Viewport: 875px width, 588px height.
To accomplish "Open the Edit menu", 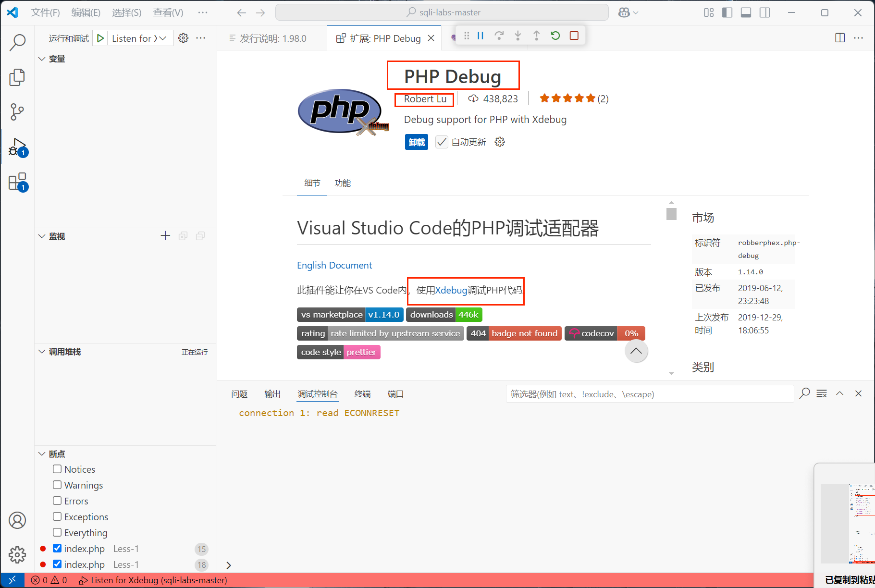I will click(86, 13).
